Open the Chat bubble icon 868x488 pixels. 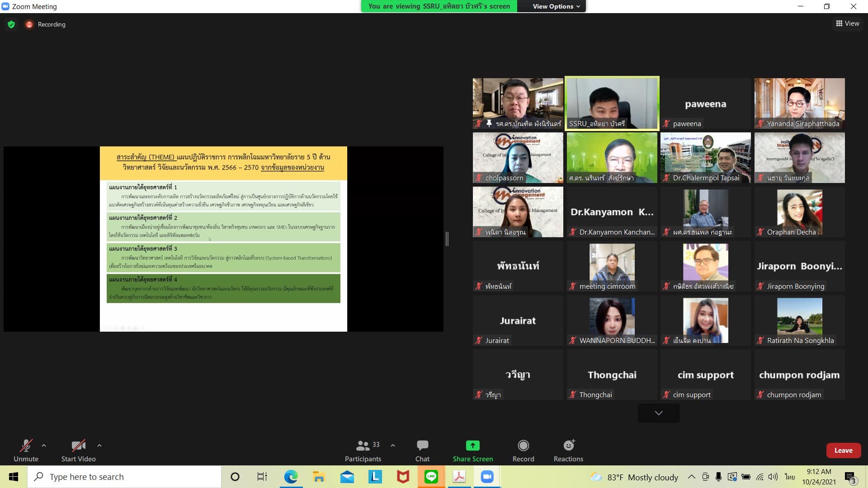(x=422, y=446)
